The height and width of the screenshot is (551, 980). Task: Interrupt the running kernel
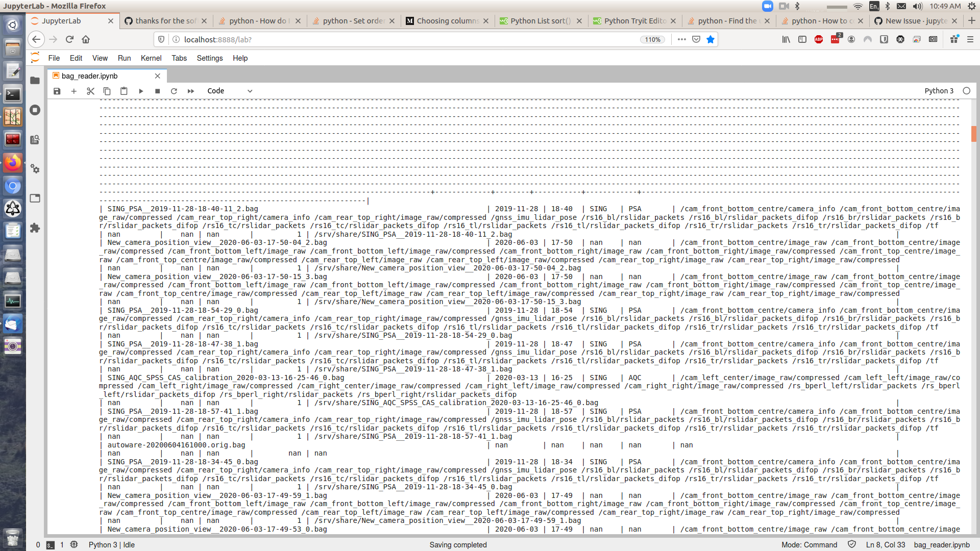pos(157,91)
